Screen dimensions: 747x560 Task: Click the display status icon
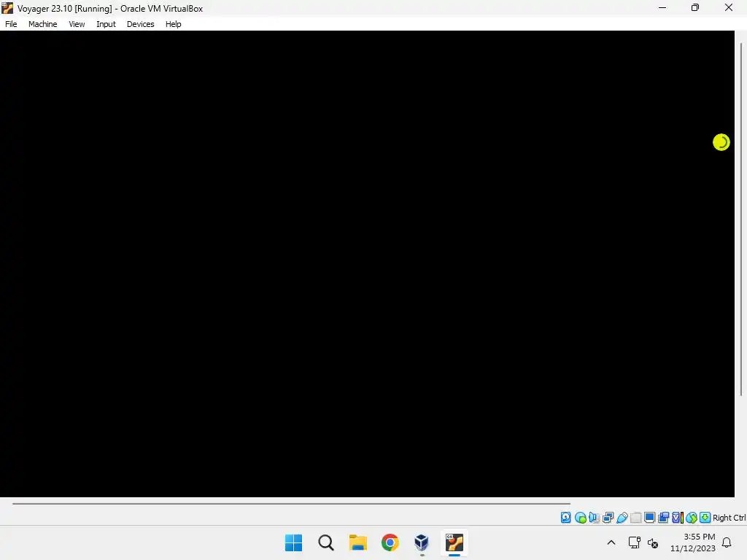point(649,518)
